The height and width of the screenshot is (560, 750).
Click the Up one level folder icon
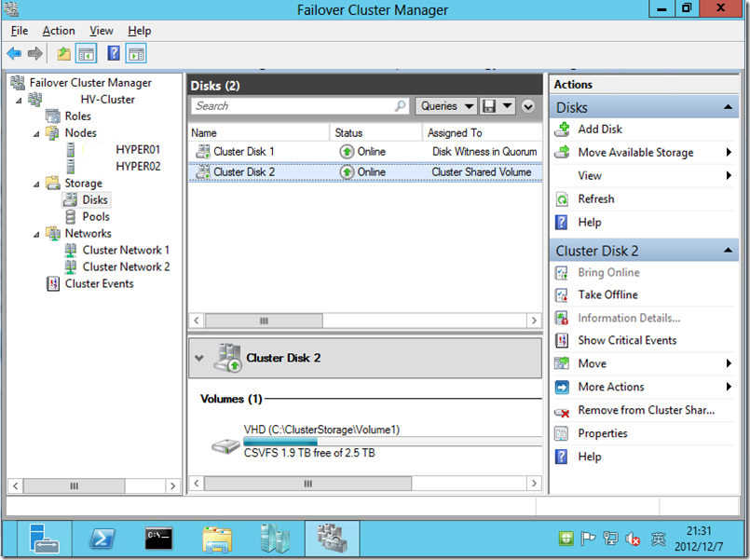(x=63, y=53)
